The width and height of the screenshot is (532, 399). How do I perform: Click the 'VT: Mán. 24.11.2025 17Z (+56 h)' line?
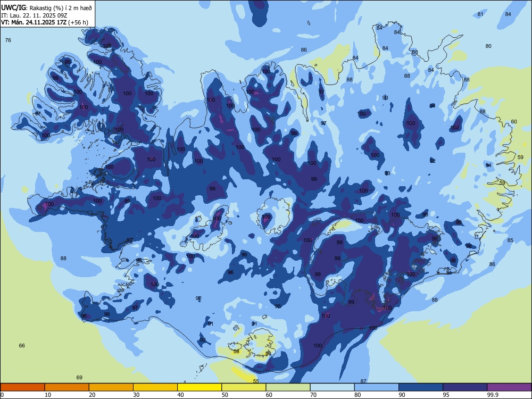click(45, 22)
